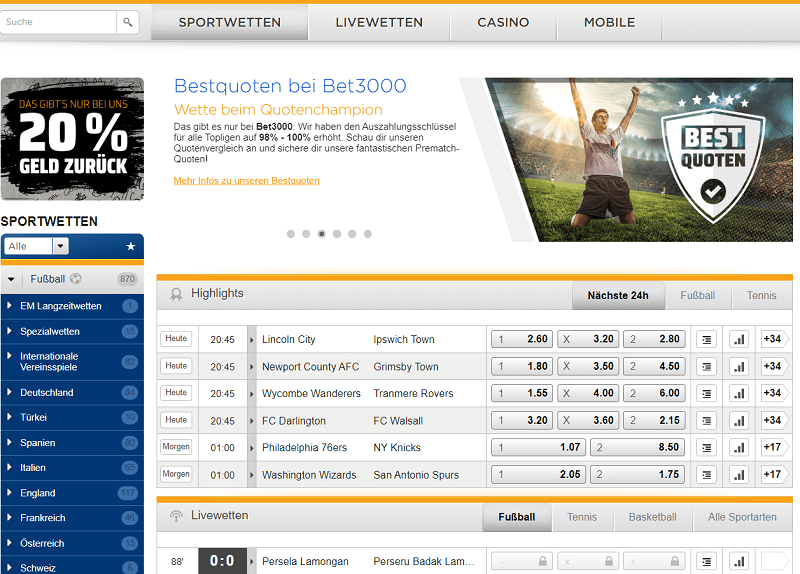Collapse the Fußball sidebar category
Image resolution: width=800 pixels, height=574 pixels.
(11, 279)
